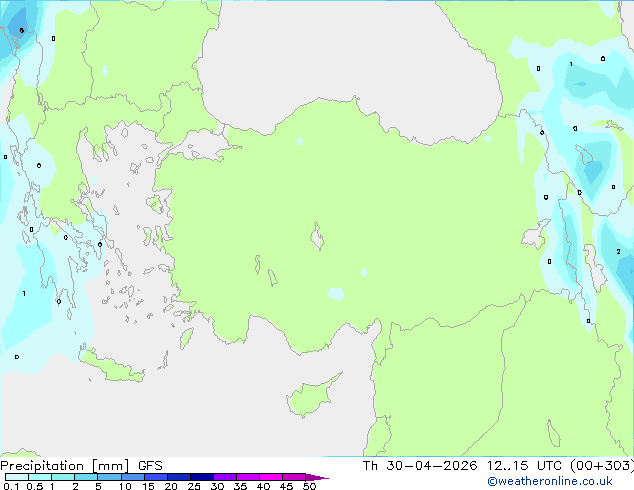Click the '40' legend scale label

pos(263,486)
